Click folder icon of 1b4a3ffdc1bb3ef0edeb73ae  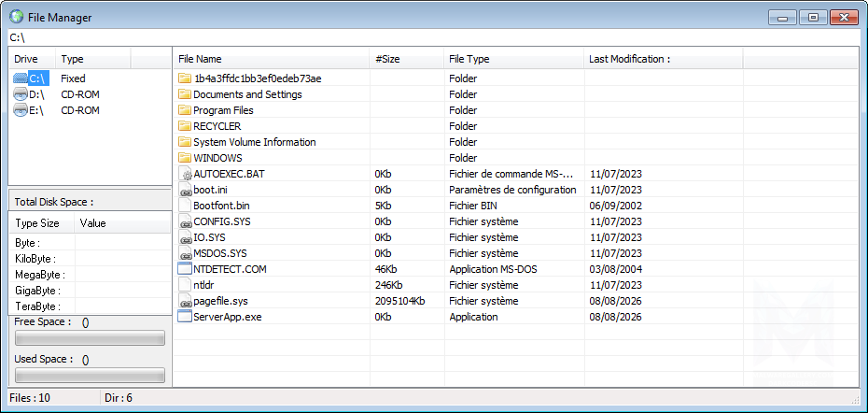[x=185, y=78]
